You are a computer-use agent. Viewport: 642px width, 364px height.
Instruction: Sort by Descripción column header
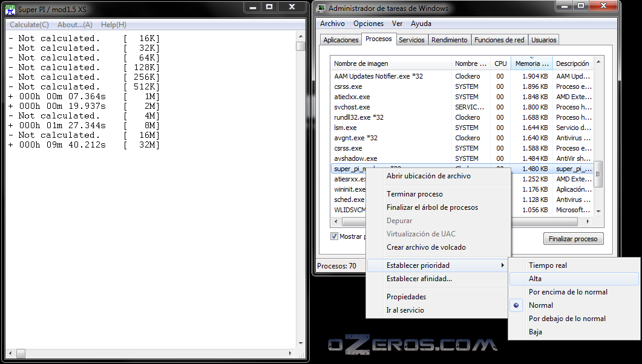[x=573, y=63]
